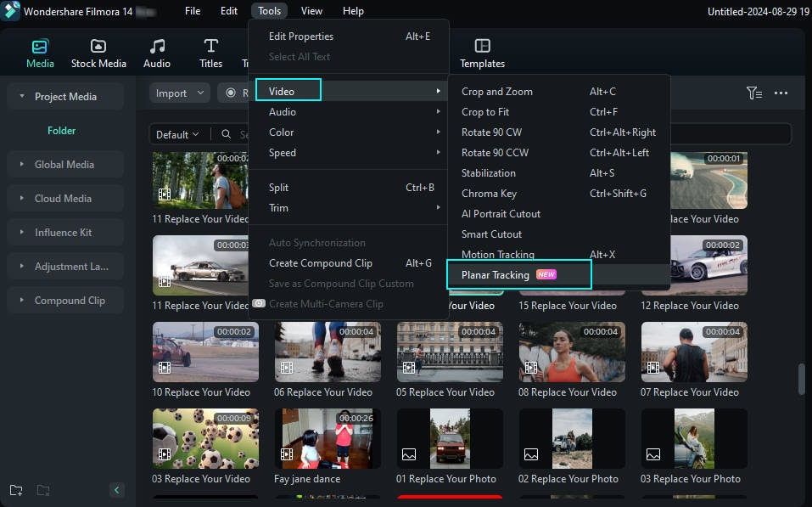Click video clip icon on 10 Replace Your Video
The image size is (812, 507).
point(165,368)
